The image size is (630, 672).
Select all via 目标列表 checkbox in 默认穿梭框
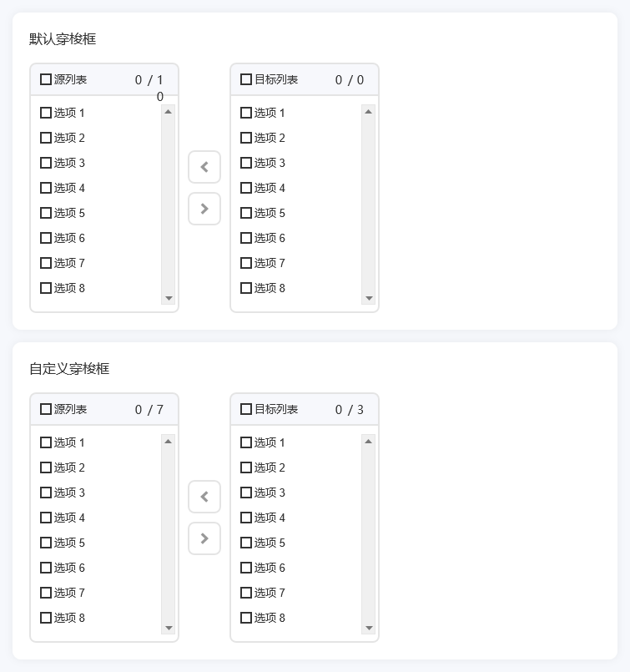(246, 79)
